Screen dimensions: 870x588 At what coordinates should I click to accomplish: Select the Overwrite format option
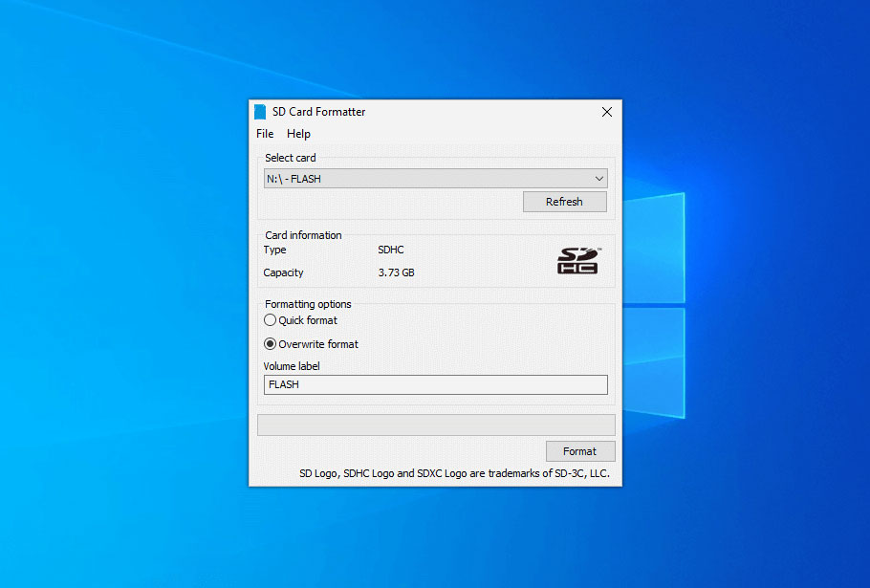pos(312,344)
